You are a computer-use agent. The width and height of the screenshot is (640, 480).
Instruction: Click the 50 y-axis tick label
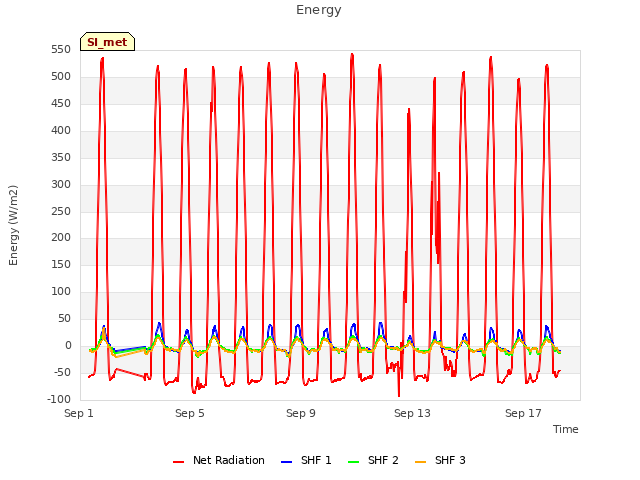[64, 318]
